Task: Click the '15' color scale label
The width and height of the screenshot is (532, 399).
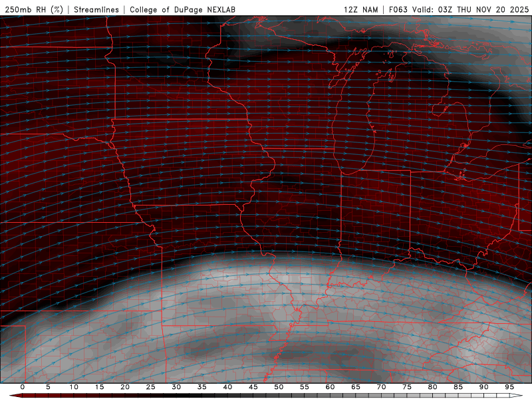Action: [99, 387]
